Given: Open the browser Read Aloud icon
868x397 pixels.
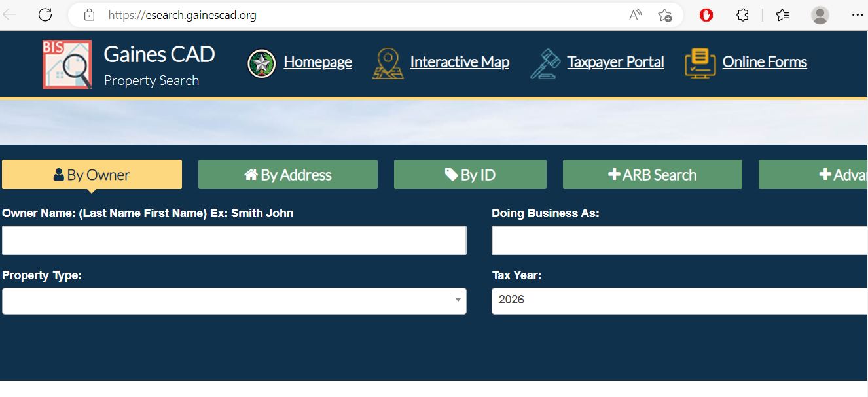Looking at the screenshot, I should [x=635, y=15].
